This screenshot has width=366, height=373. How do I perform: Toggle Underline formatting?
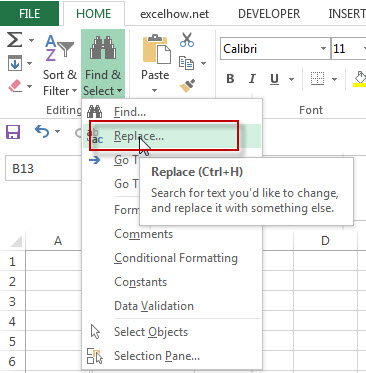[274, 79]
